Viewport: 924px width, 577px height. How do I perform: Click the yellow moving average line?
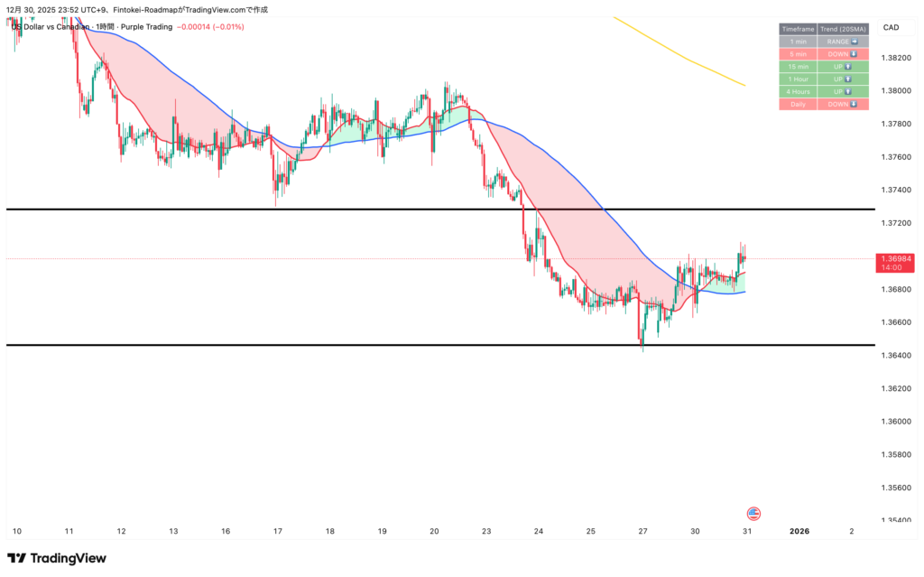pyautogui.click(x=686, y=58)
